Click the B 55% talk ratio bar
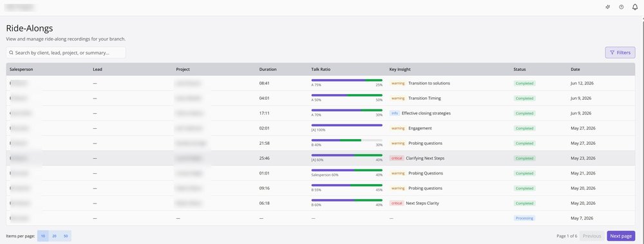 346,185
